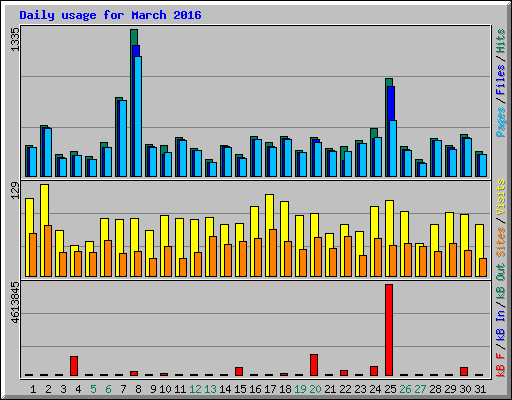
Task: Click the 4613845 kB axis value
Action: (x=15, y=303)
